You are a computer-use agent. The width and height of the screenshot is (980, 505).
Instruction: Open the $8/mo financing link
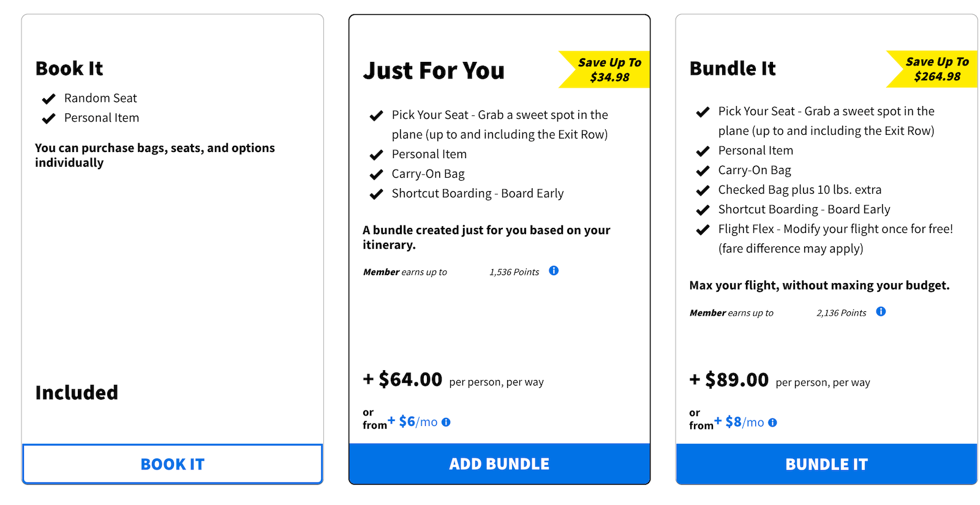[x=739, y=422]
